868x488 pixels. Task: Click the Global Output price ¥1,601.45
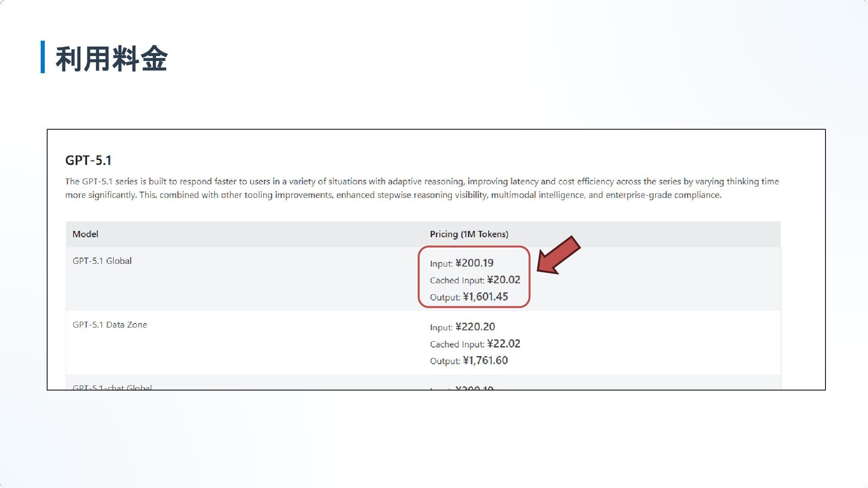(x=485, y=296)
